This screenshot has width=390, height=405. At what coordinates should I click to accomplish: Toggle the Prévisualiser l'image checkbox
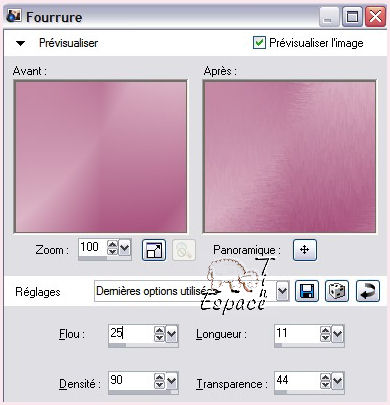259,43
